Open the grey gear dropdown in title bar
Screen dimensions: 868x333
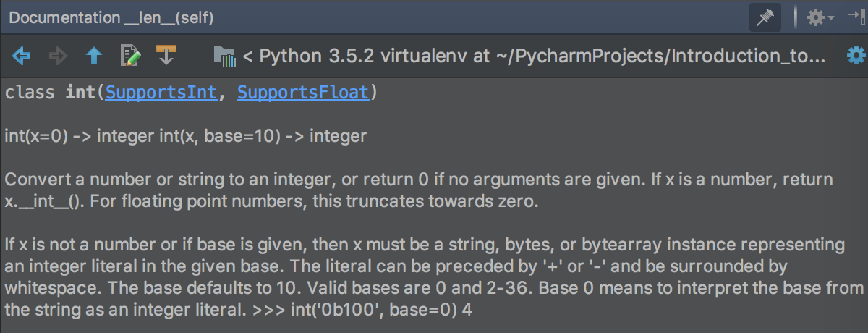[815, 17]
